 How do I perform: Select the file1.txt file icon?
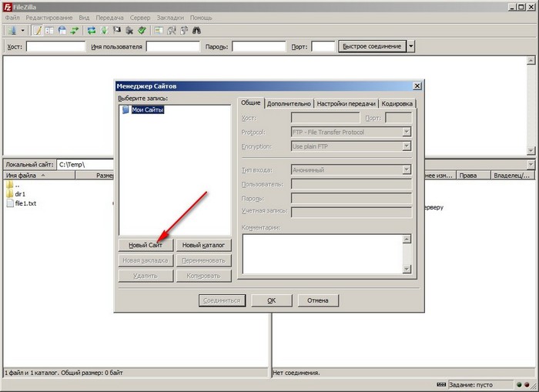(x=10, y=203)
